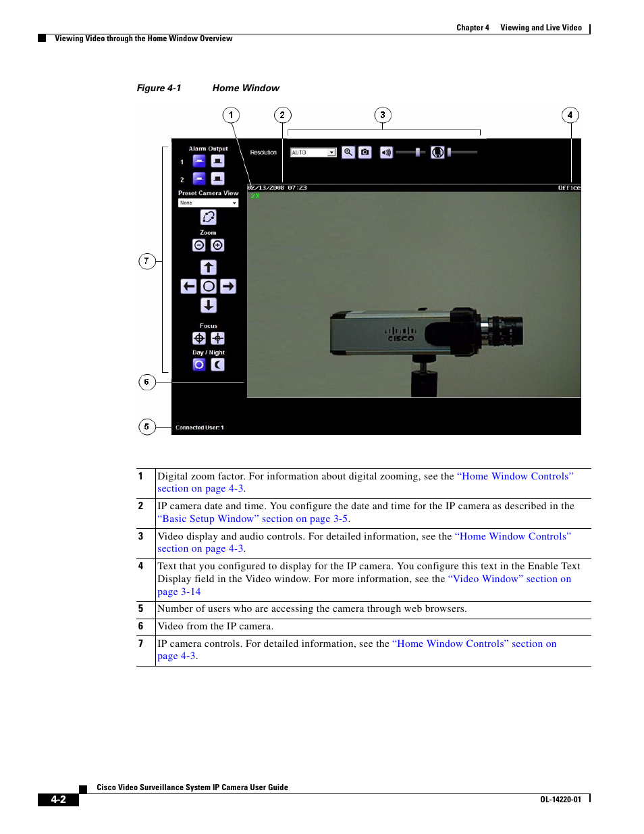This screenshot has height=834, width=644.
Task: Click the home circle button between arrows
Action: 209,286
